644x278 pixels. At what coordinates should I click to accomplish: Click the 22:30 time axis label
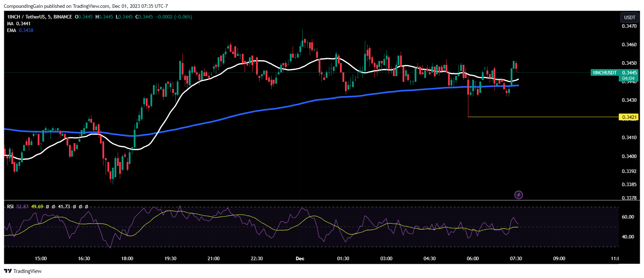257,258
